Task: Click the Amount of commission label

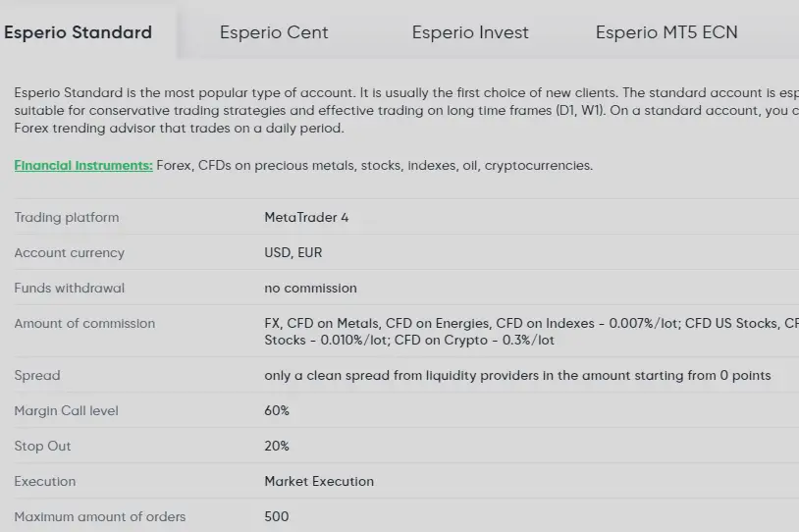Action: 84,323
